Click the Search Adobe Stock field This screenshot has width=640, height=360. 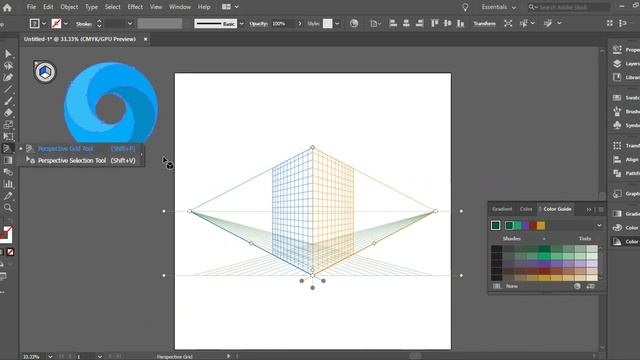pos(569,7)
